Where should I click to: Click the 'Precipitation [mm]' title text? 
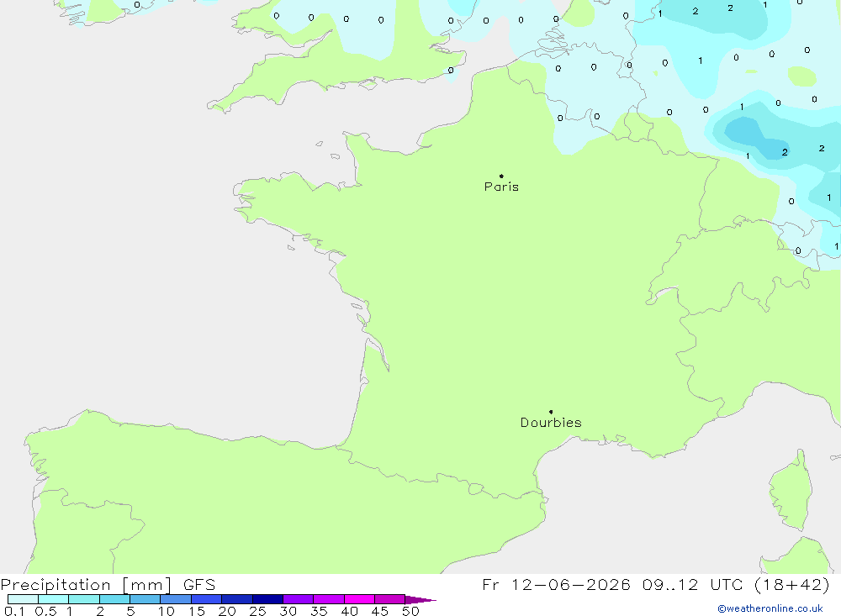[x=87, y=585]
